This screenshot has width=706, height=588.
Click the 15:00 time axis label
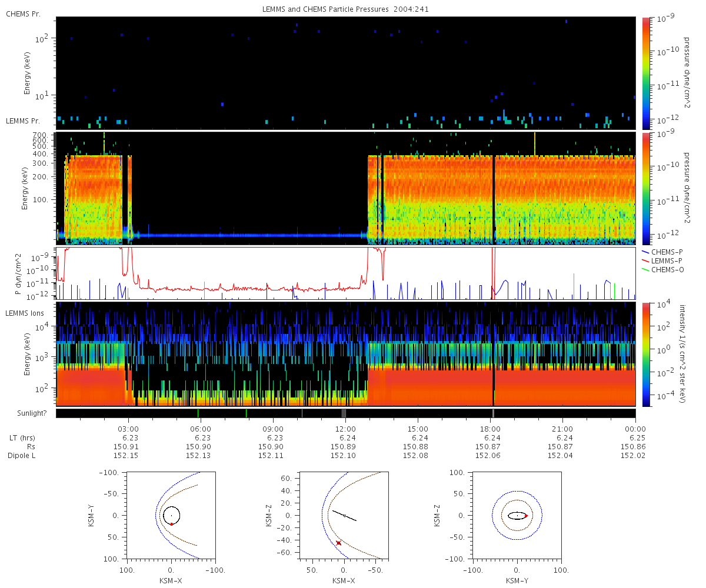pyautogui.click(x=418, y=428)
